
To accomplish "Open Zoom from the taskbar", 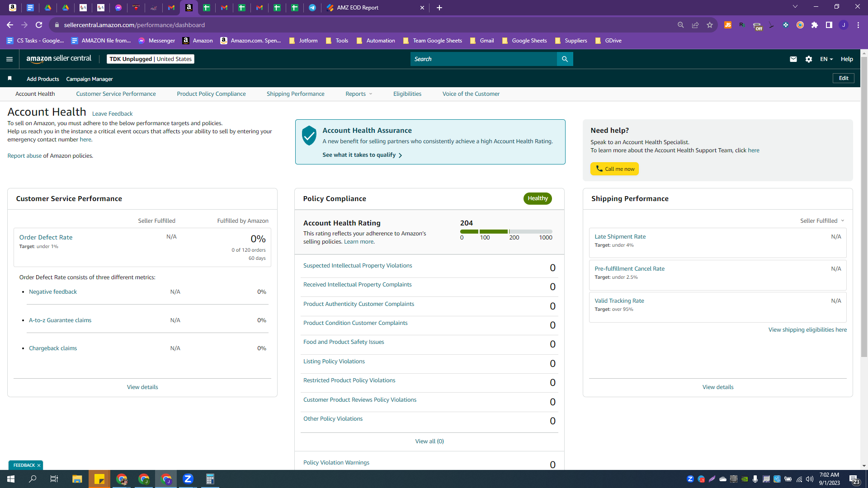I will point(188,479).
